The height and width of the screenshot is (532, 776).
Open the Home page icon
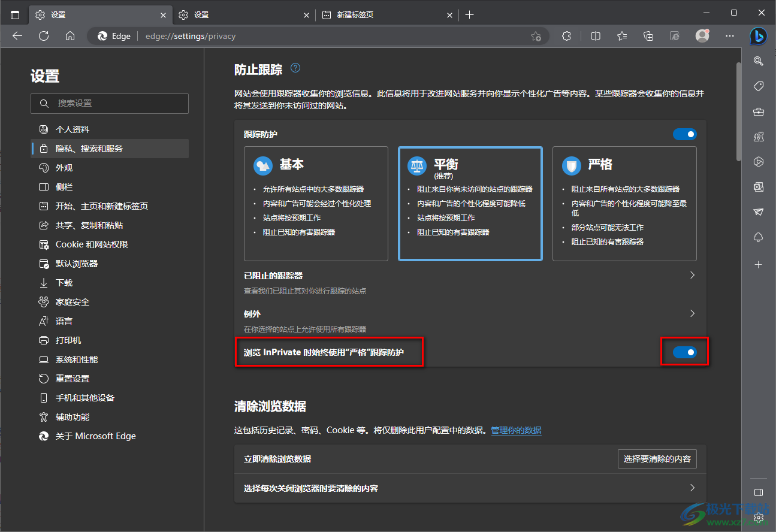tap(70, 36)
